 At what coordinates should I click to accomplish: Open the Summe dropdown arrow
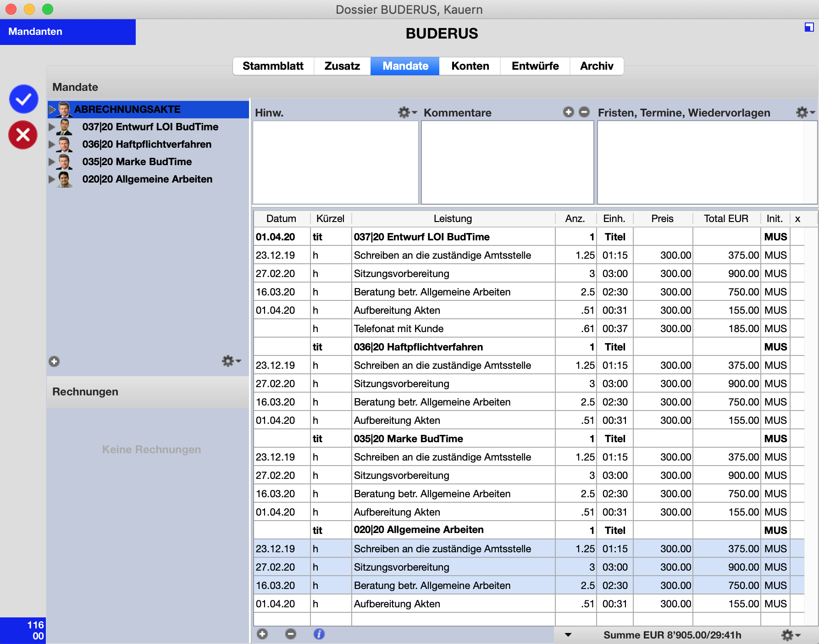pyautogui.click(x=568, y=635)
